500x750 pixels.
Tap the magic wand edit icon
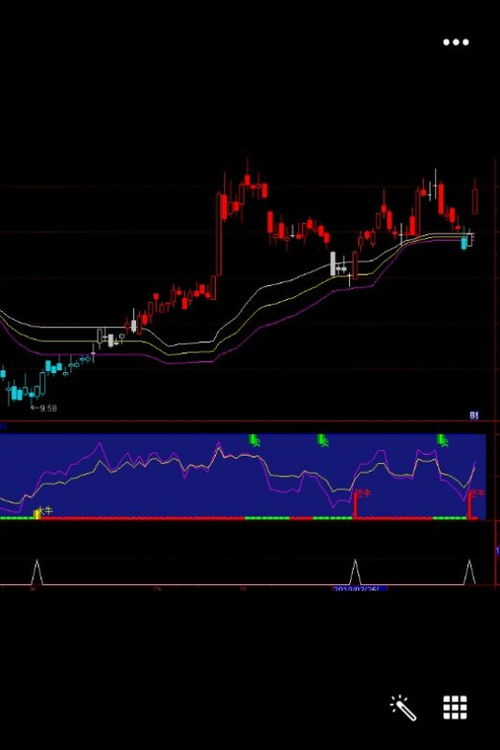[x=403, y=707]
